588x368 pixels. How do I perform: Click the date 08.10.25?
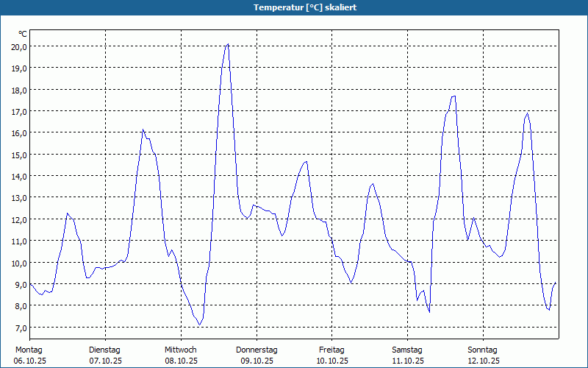(181, 361)
